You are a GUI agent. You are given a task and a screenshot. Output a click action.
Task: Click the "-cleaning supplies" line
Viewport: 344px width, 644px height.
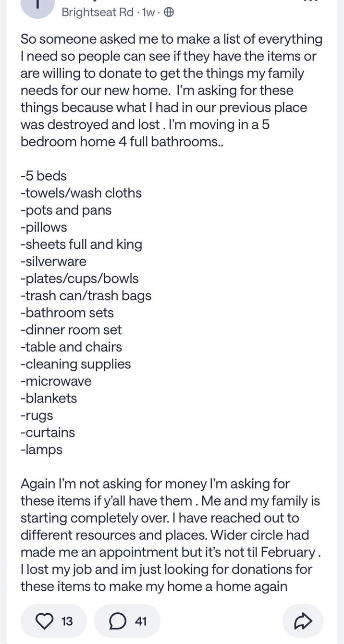75,364
